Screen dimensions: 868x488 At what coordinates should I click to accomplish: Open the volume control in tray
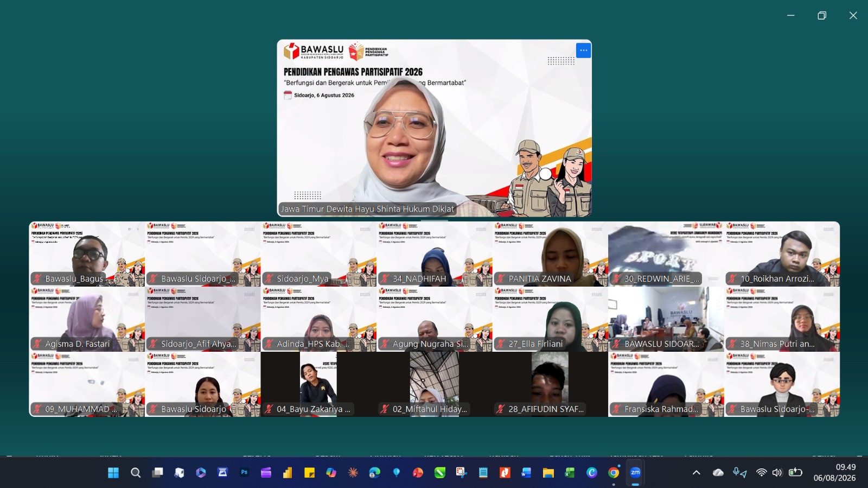[x=777, y=473]
